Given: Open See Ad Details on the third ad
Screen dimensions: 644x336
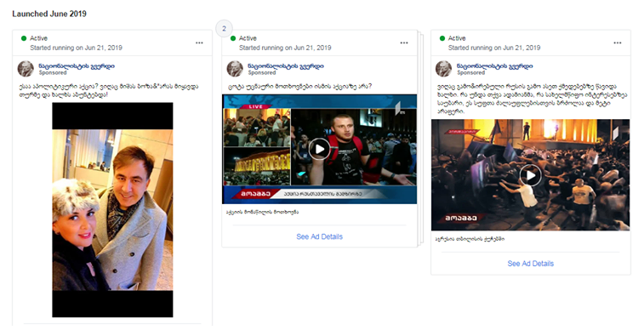Looking at the screenshot, I should (530, 264).
